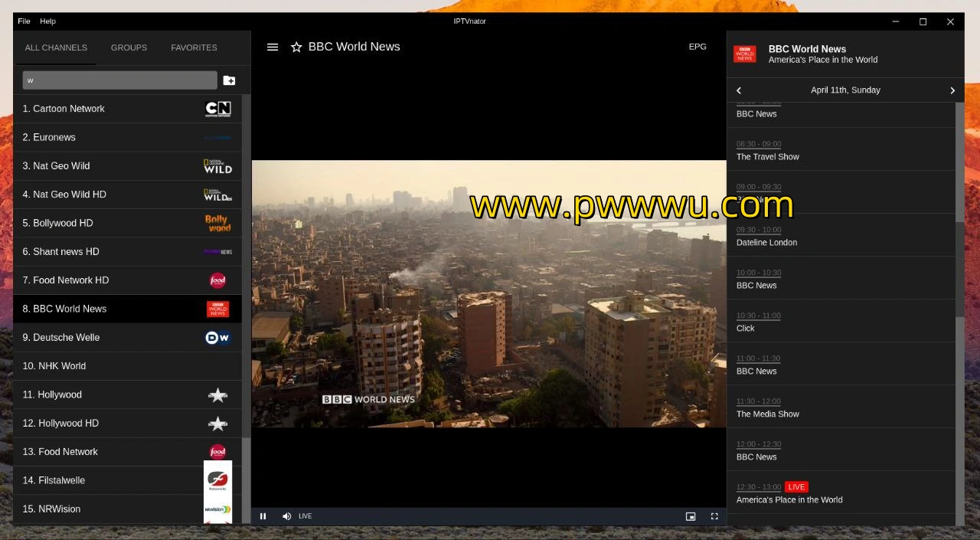Click the Nat Geo Wild logo
Image resolution: width=980 pixels, height=540 pixels.
tap(218, 166)
